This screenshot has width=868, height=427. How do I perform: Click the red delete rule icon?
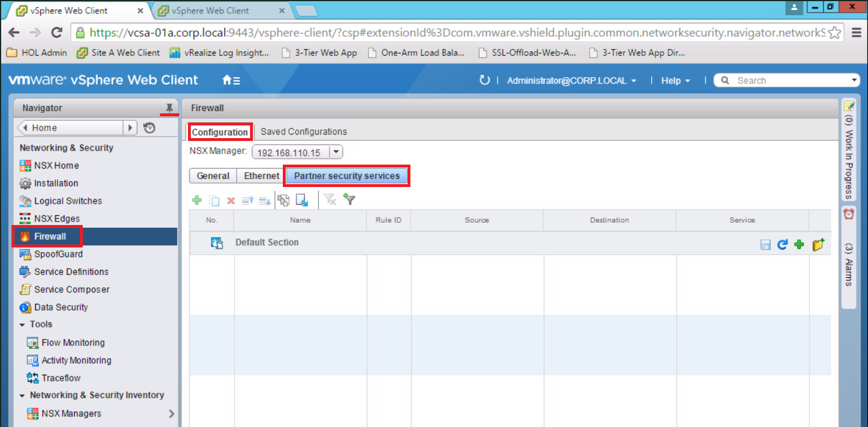(x=231, y=200)
